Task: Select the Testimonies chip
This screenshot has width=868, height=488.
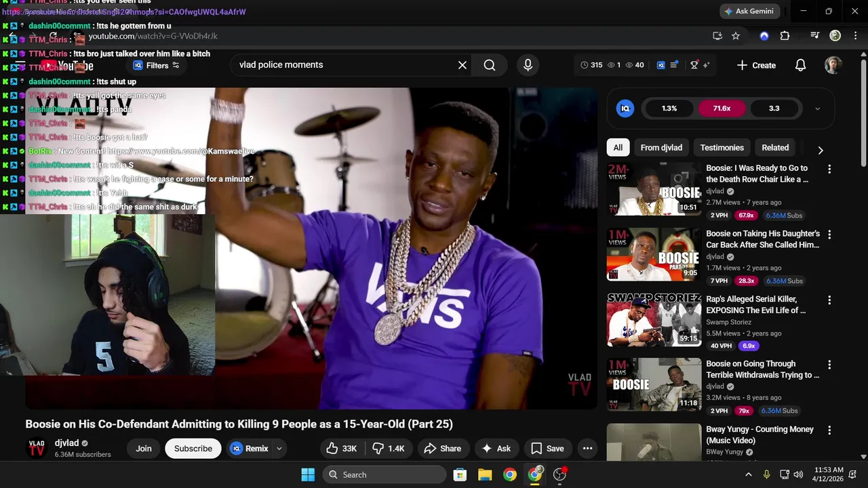Action: tap(722, 148)
